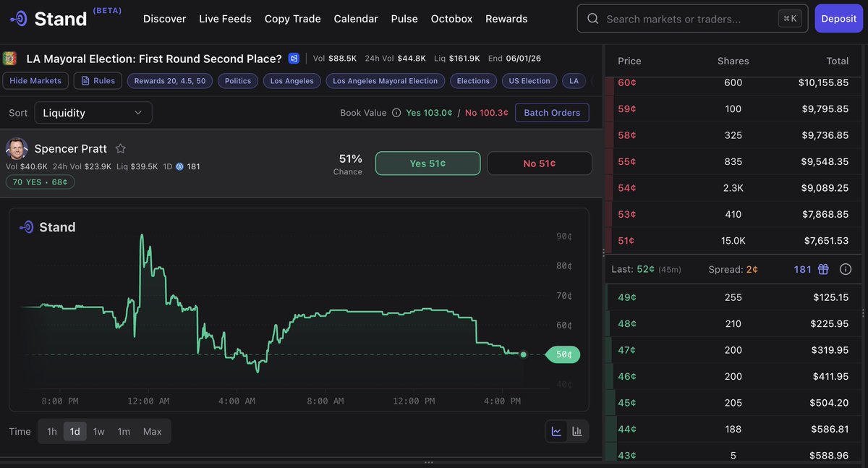Viewport: 868px width, 468px height.
Task: Set chart time range to 1w
Action: (x=99, y=431)
